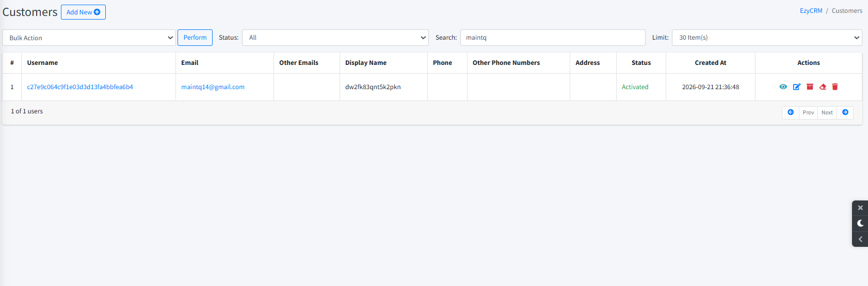The height and width of the screenshot is (286, 868).
Task: Click the '1 of 1 users' text
Action: tap(27, 111)
